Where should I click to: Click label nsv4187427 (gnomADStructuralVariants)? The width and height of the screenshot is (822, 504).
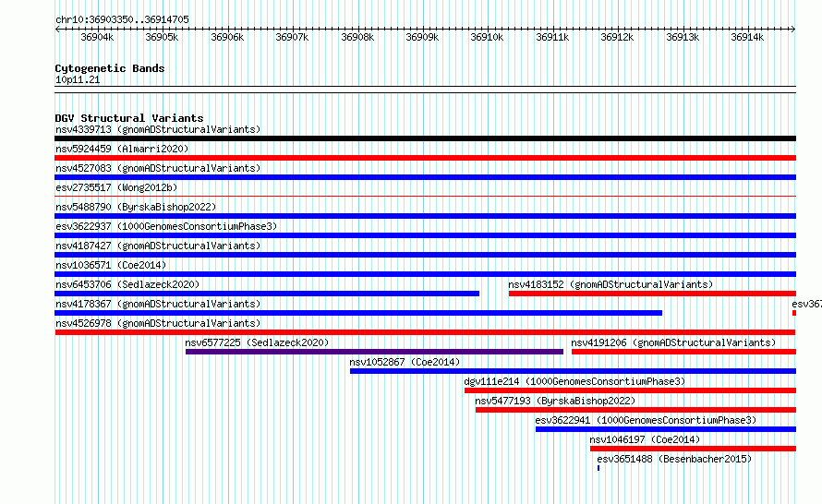[x=158, y=246]
